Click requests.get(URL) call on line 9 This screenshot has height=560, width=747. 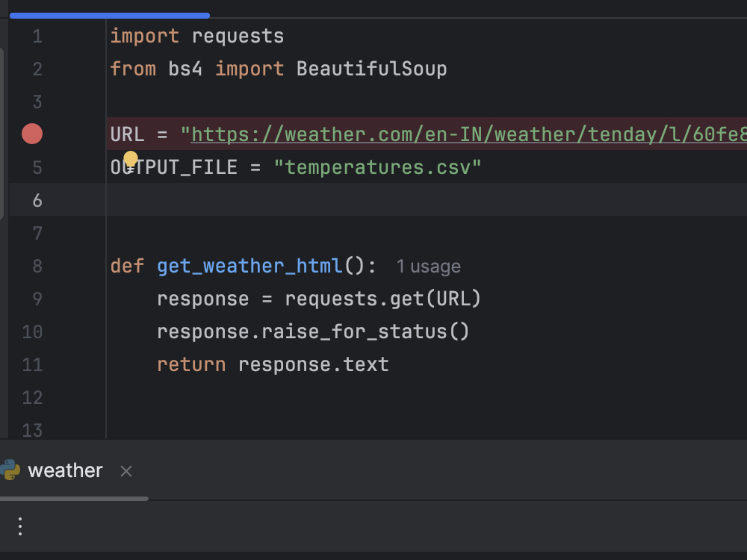coord(383,299)
